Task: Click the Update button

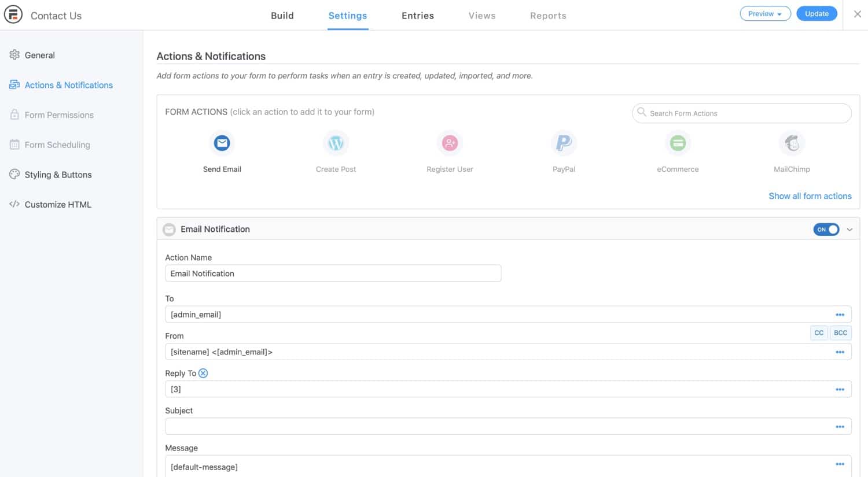Action: (x=816, y=13)
